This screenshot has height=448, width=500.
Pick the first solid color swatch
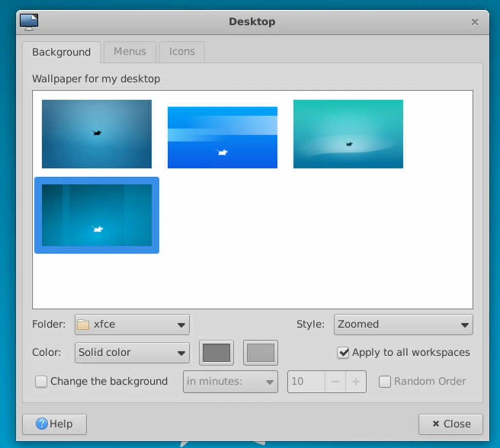(x=216, y=353)
